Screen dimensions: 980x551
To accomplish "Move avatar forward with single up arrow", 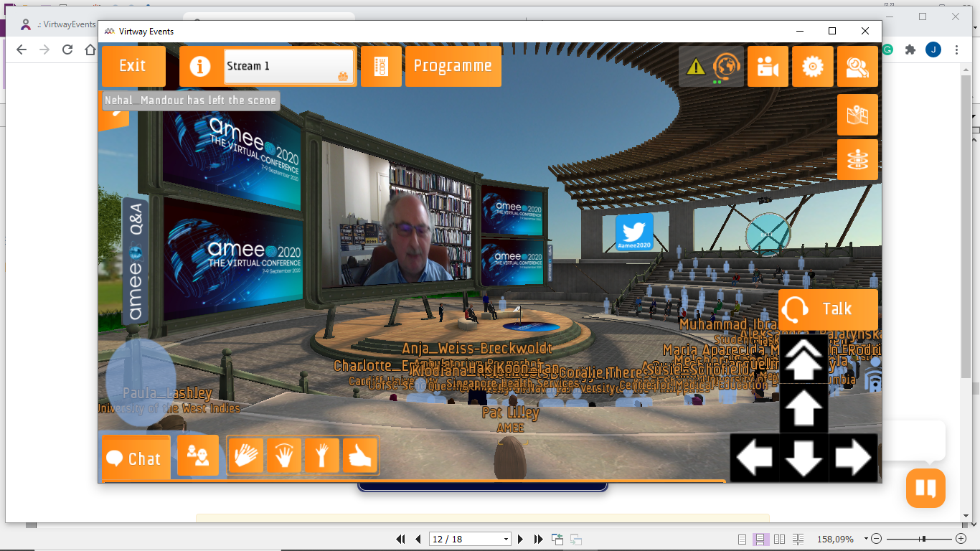I will point(804,408).
